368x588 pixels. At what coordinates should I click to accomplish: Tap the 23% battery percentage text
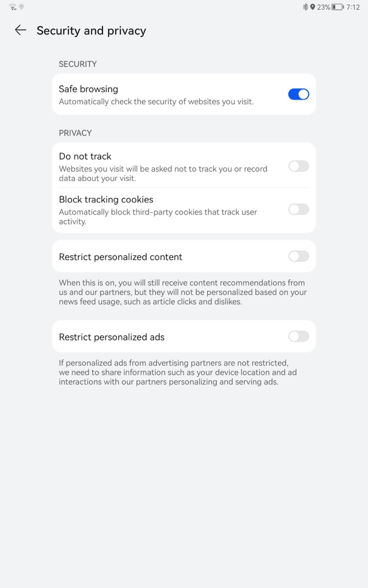coord(323,7)
